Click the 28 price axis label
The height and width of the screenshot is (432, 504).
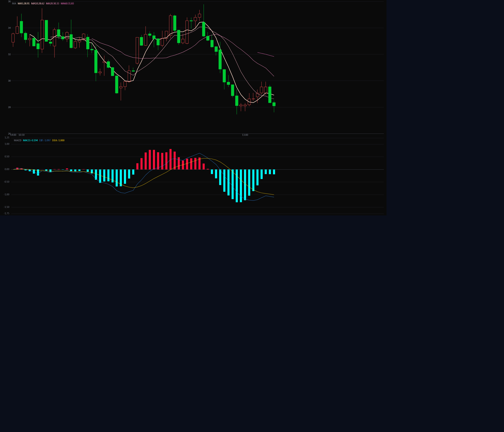[9, 107]
